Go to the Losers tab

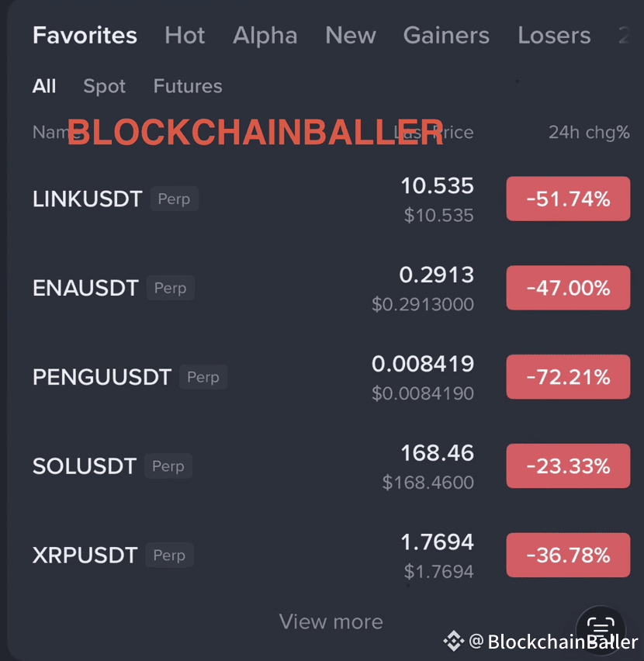[x=554, y=36]
